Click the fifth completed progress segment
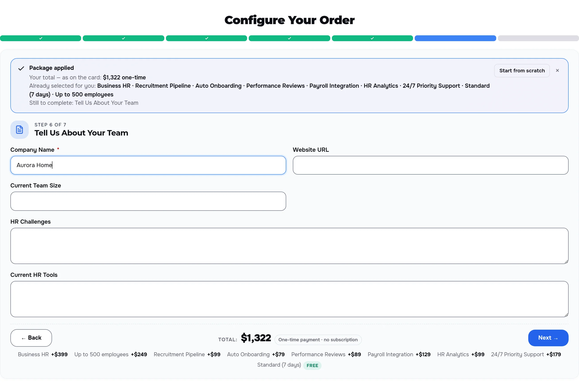The height and width of the screenshot is (392, 579). point(372,38)
